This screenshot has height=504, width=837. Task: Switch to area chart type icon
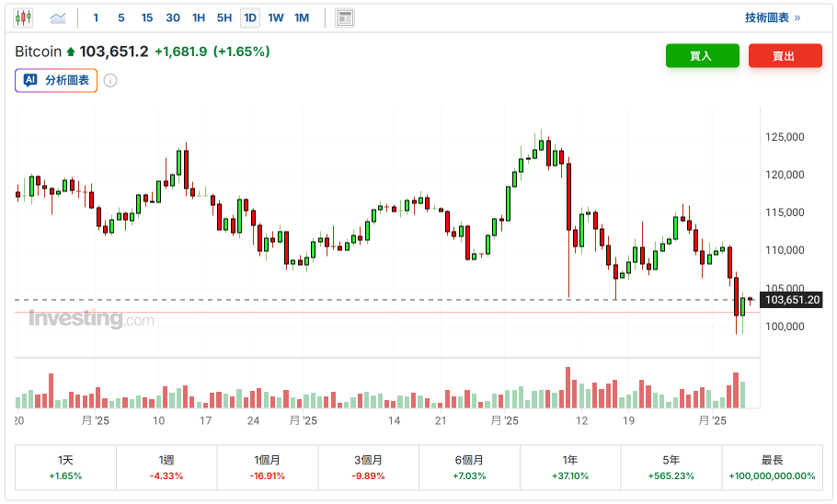[58, 17]
